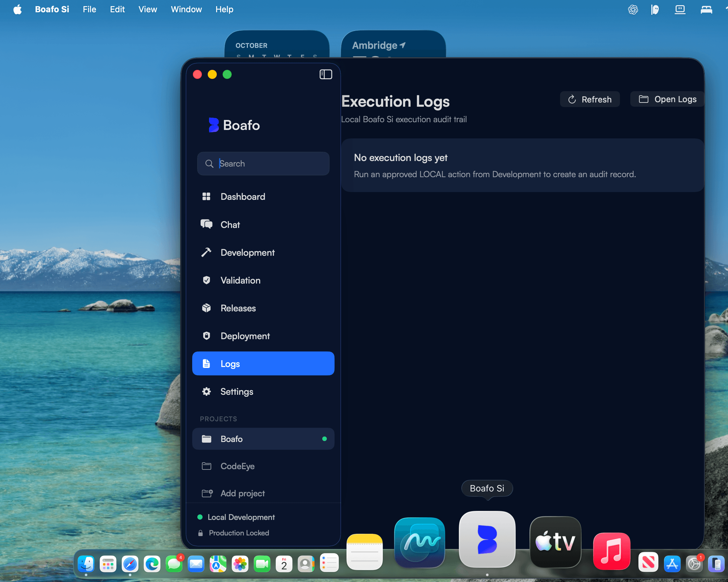
Task: Open the View menu
Action: (148, 9)
